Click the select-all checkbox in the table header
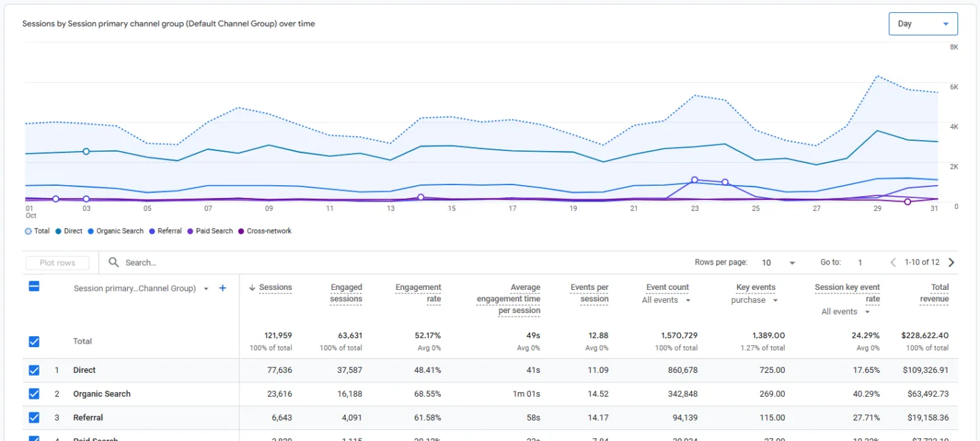Image resolution: width=980 pixels, height=441 pixels. pyautogui.click(x=34, y=287)
